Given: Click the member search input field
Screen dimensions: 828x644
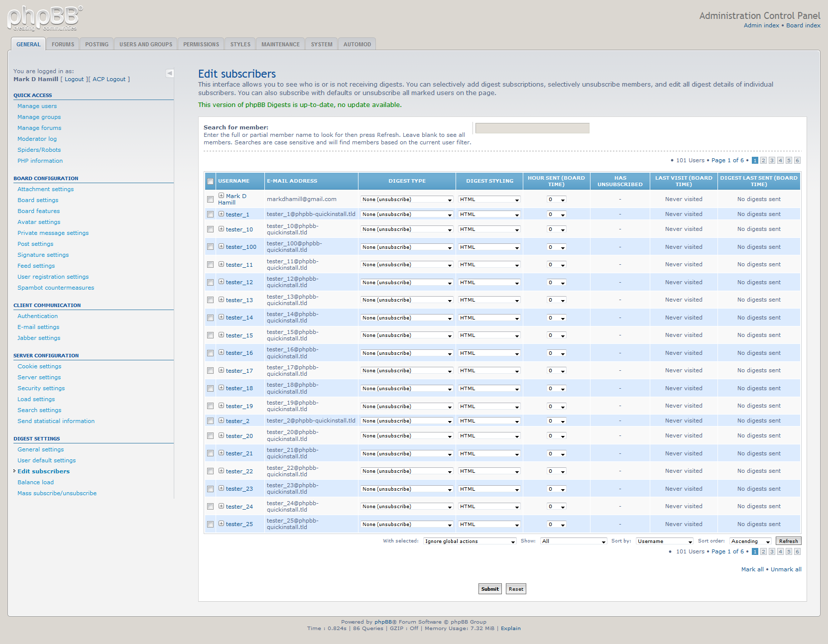Looking at the screenshot, I should [532, 128].
